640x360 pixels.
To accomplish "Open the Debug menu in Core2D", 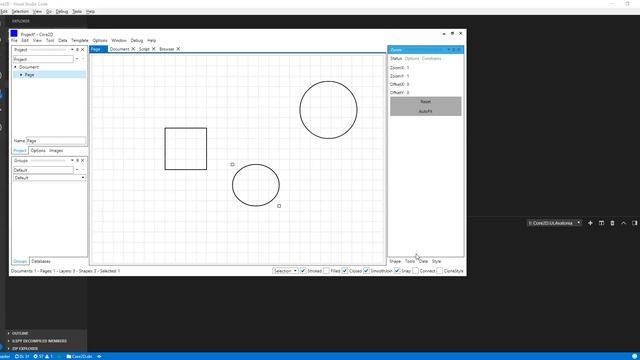I will [x=137, y=40].
